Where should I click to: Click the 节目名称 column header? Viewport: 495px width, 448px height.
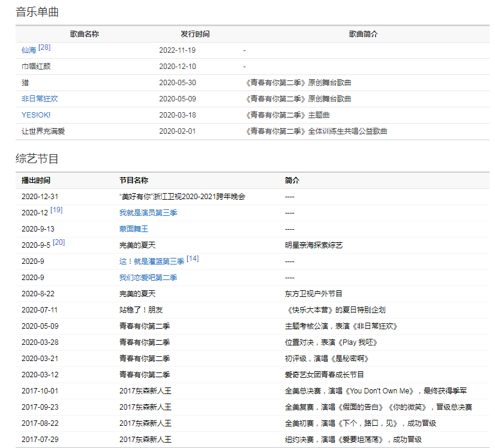pos(134,181)
